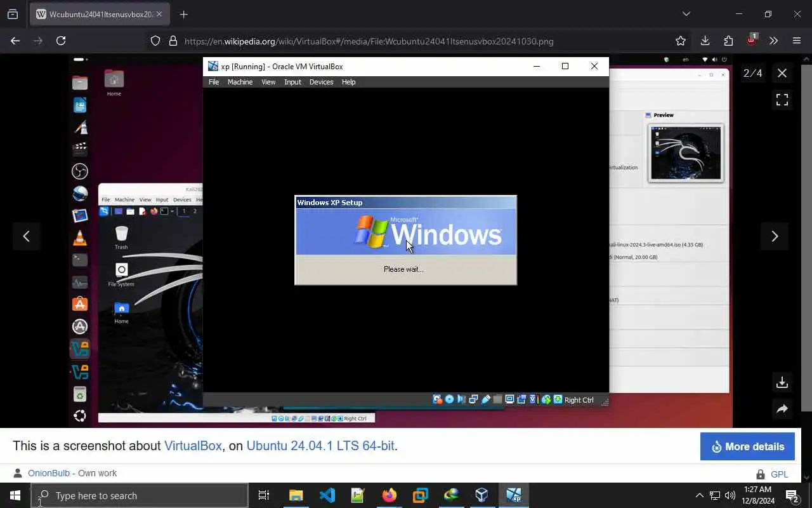This screenshot has width=812, height=508.
Task: Open VirtualBox Manager cube icon on taskbar
Action: tap(482, 495)
